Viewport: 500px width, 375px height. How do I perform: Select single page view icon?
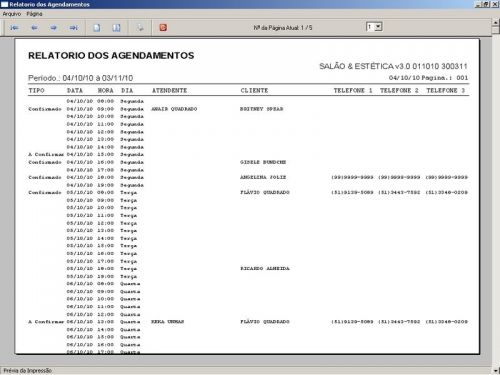coord(97,28)
